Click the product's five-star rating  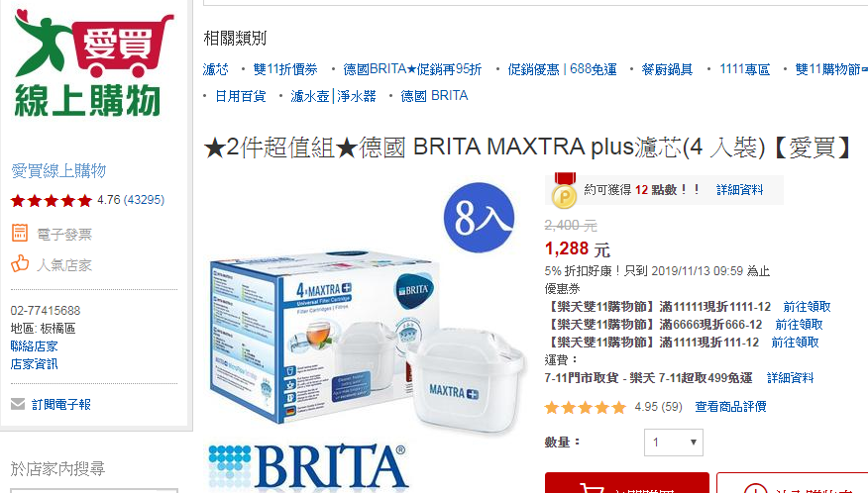[x=586, y=408]
